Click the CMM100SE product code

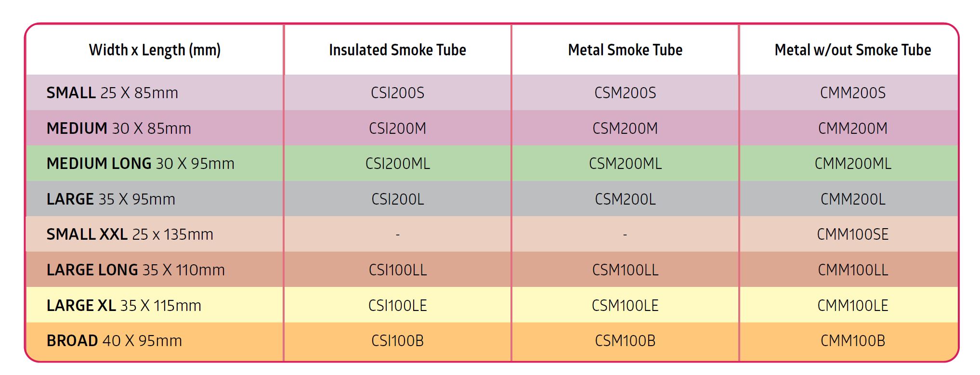click(x=852, y=234)
